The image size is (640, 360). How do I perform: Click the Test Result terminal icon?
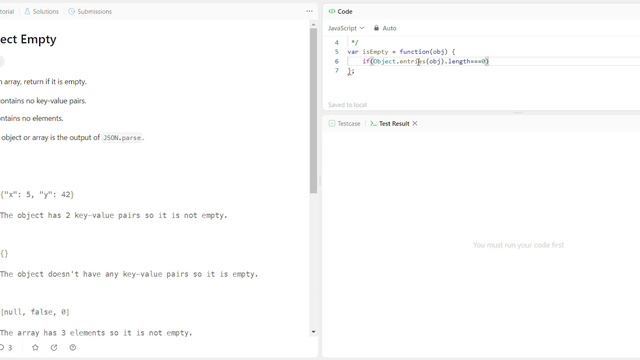coord(373,124)
